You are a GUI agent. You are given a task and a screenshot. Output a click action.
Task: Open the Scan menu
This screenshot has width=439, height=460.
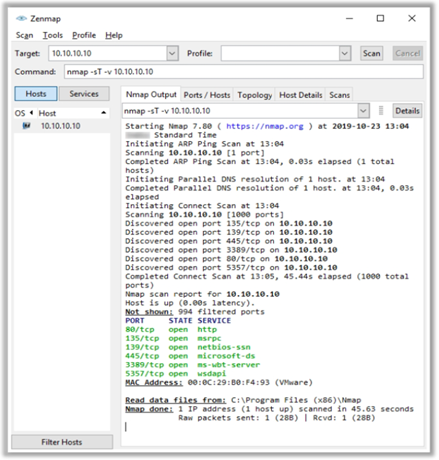click(x=24, y=35)
